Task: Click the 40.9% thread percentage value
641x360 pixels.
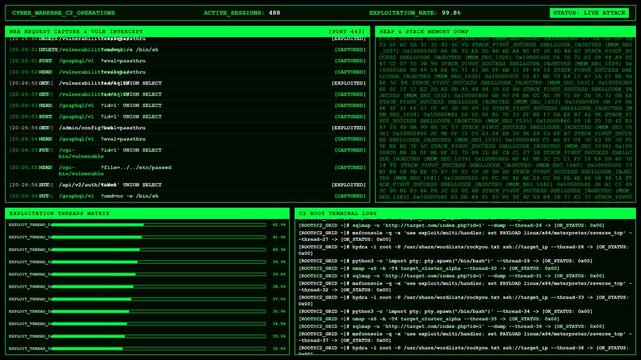Action: pyautogui.click(x=279, y=250)
